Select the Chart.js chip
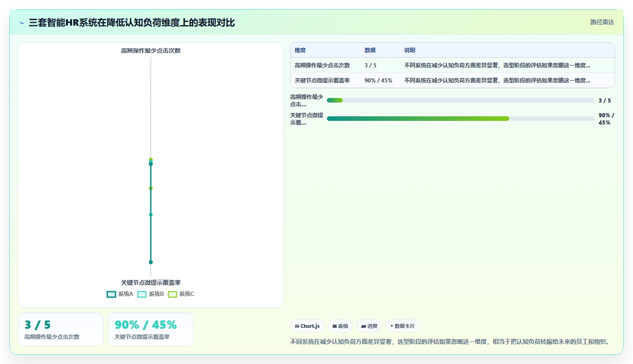Image resolution: width=633 pixels, height=364 pixels. [307, 326]
